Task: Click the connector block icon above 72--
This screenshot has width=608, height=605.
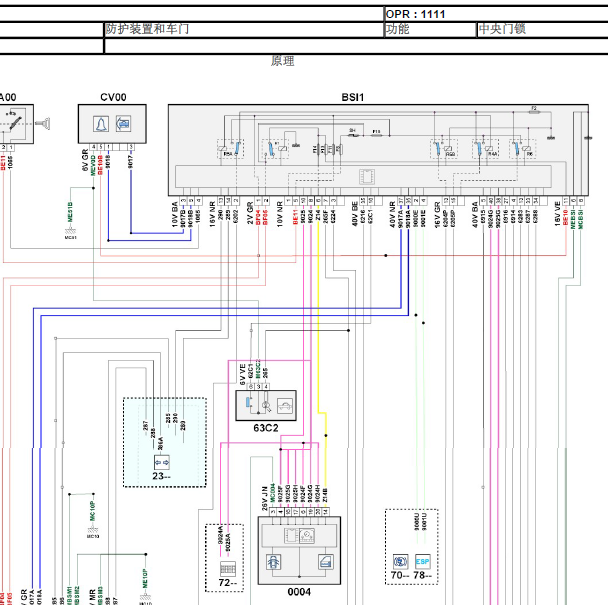Action: pos(228,569)
